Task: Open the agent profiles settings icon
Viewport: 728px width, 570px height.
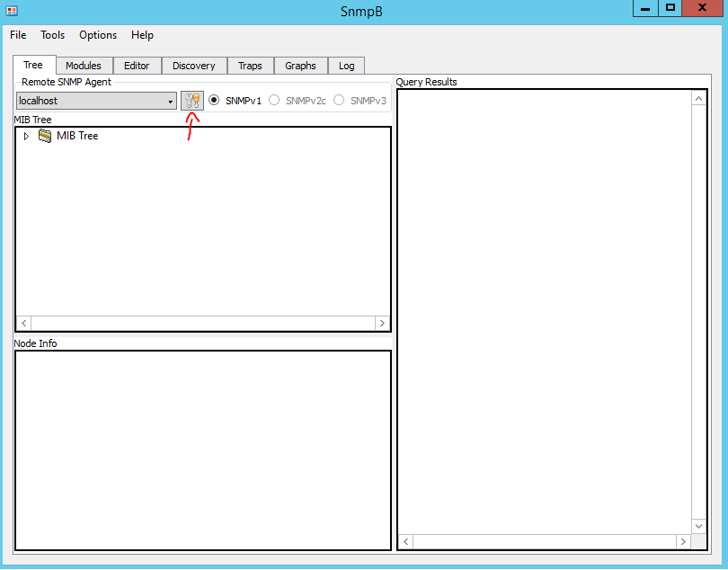Action: (191, 100)
